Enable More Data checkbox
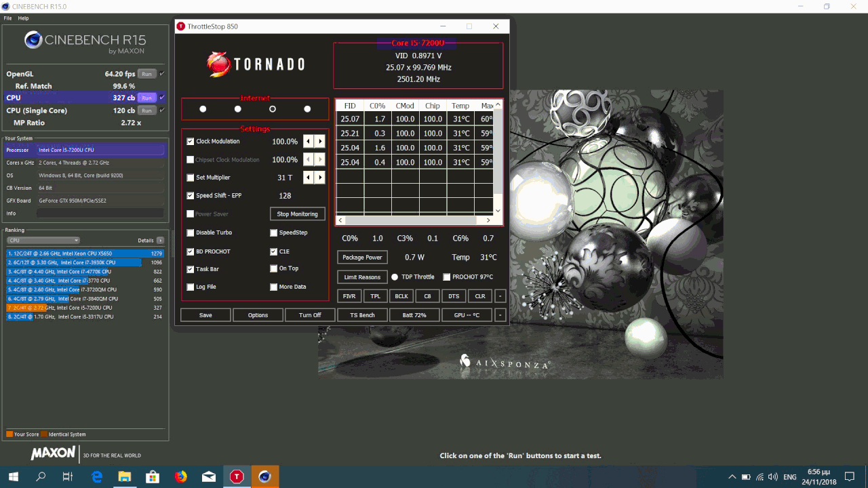The height and width of the screenshot is (488, 868). coord(274,287)
